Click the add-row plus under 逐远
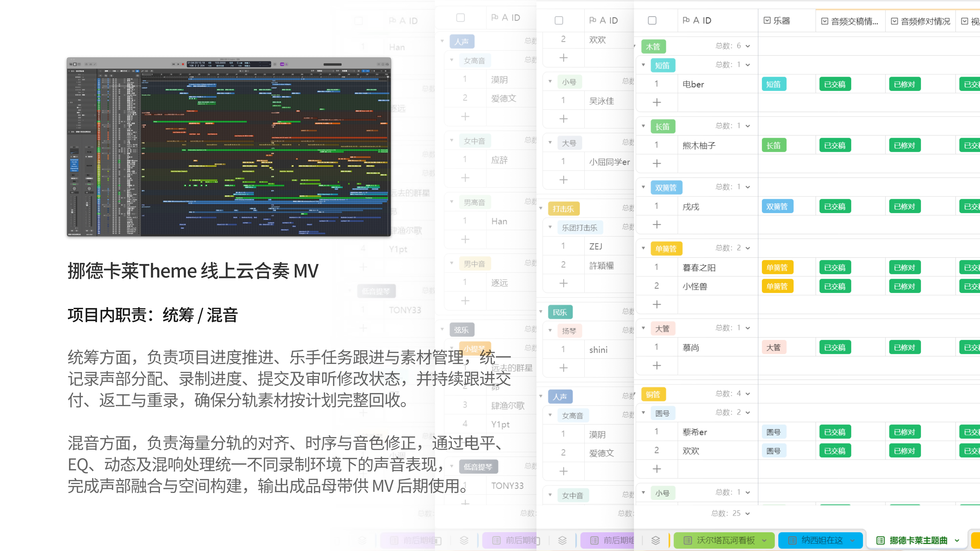This screenshot has width=980, height=551. tap(465, 301)
